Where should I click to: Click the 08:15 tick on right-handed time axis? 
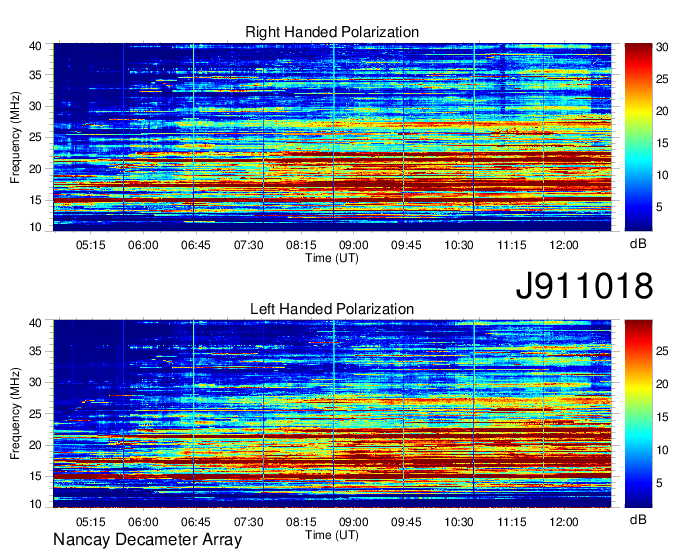301,245
